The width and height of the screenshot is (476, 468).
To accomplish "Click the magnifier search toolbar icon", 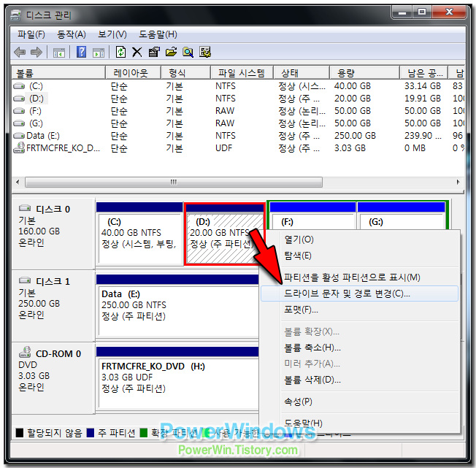I will [188, 52].
